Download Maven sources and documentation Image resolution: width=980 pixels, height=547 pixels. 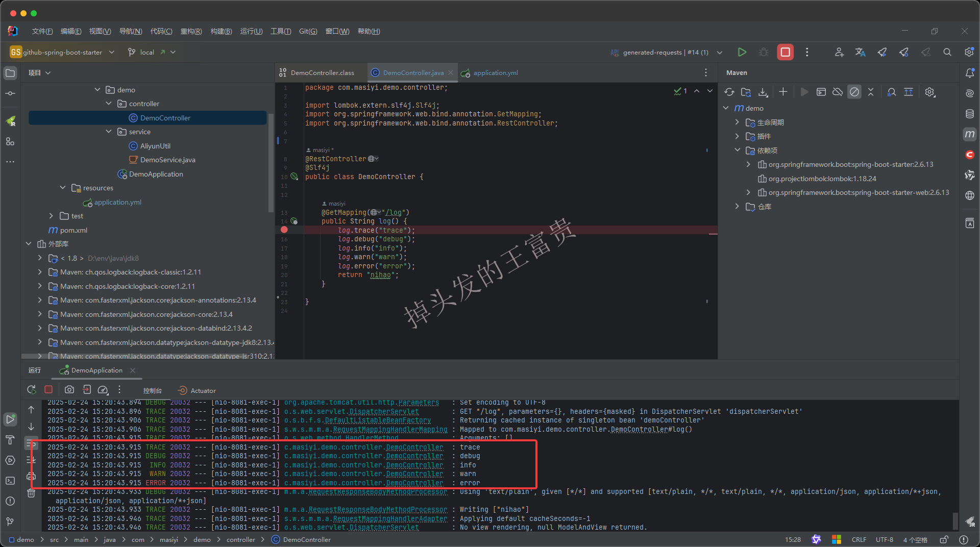763,92
